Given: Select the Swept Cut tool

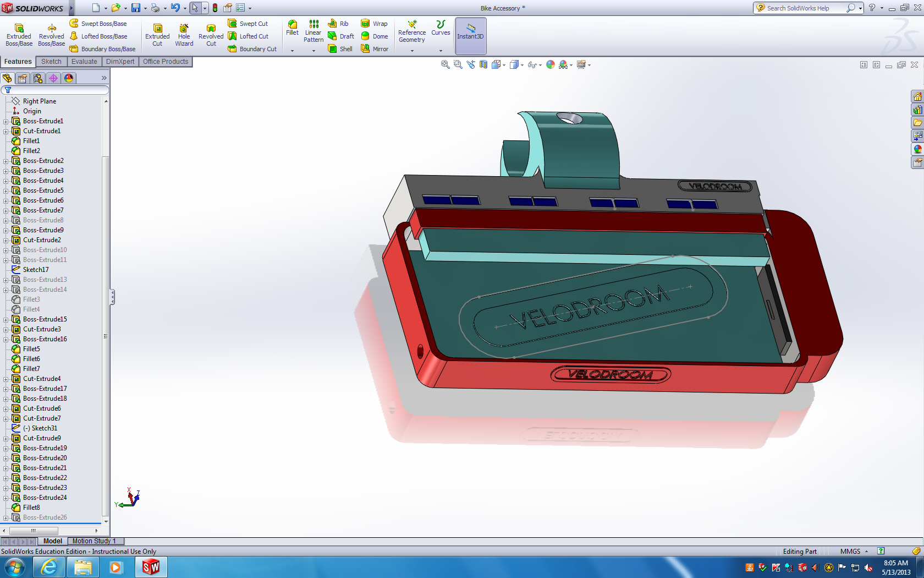Looking at the screenshot, I should [248, 24].
